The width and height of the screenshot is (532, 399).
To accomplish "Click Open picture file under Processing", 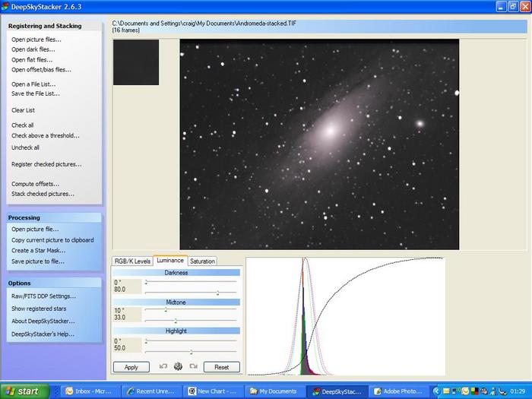I will (35, 229).
